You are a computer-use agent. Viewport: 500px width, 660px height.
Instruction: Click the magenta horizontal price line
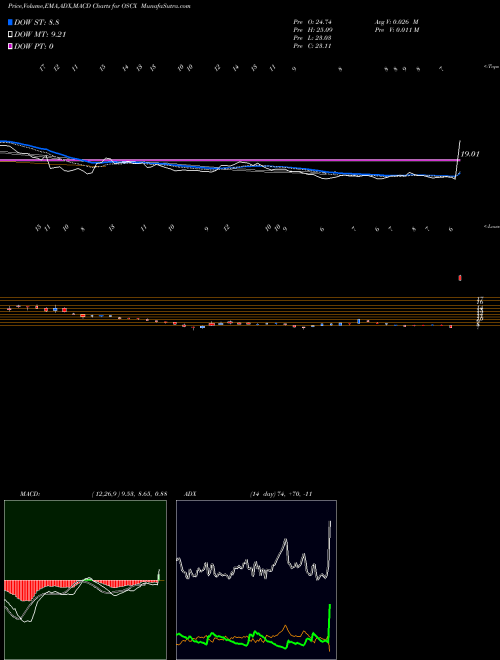pyautogui.click(x=229, y=160)
